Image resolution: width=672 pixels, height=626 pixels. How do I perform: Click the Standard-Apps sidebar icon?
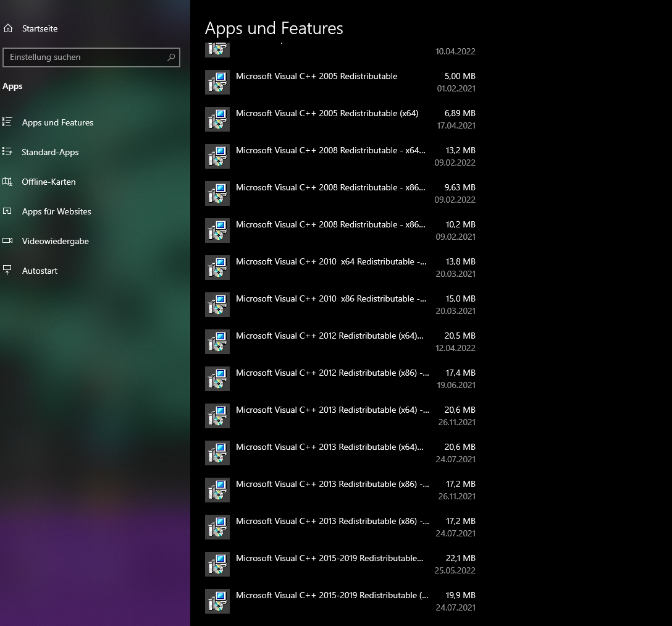click(x=7, y=152)
